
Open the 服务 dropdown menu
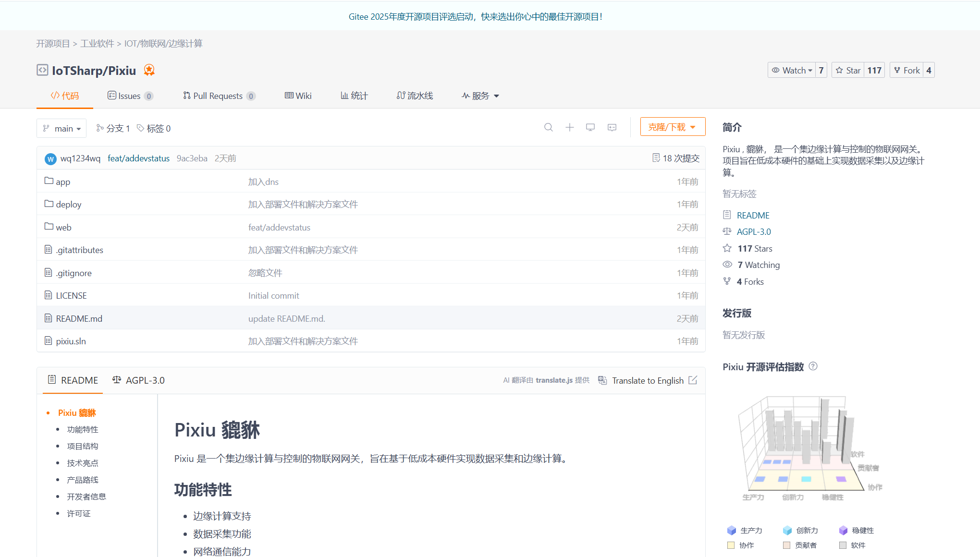(x=479, y=96)
